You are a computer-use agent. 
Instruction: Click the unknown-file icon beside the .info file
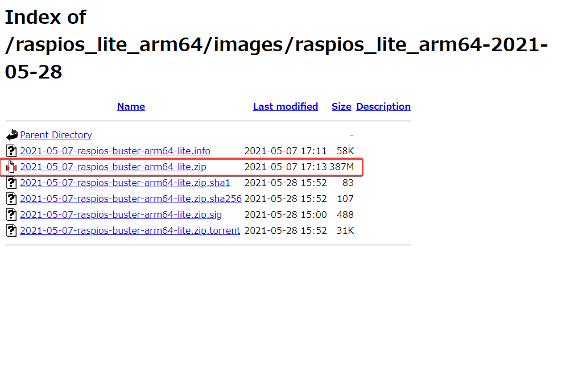(x=11, y=151)
